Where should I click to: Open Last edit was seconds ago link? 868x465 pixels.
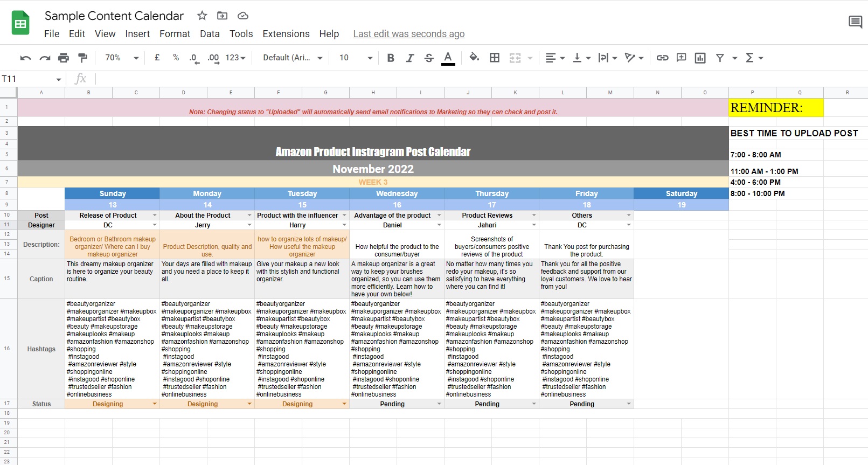pos(408,34)
